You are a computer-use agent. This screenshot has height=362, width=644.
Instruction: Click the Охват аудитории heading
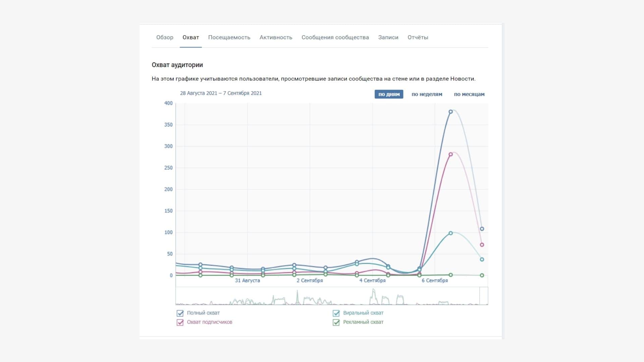click(177, 65)
